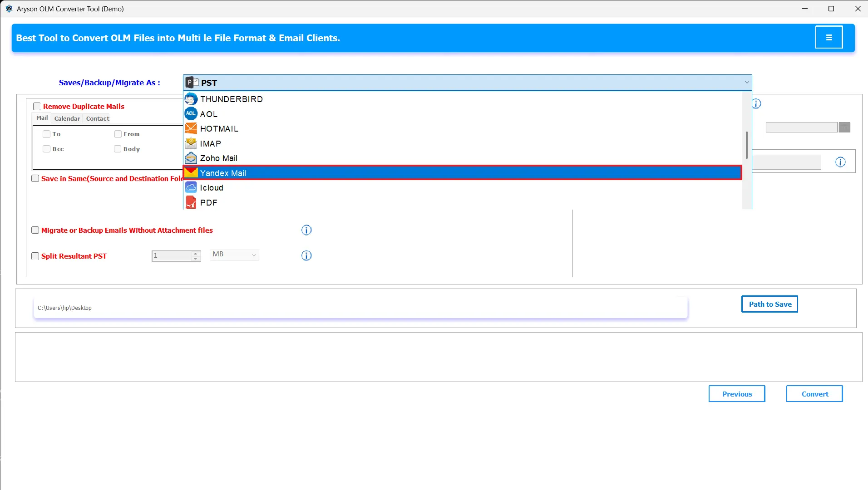Enable Split Resultant PST checkbox
This screenshot has width=868, height=490.
(x=35, y=256)
